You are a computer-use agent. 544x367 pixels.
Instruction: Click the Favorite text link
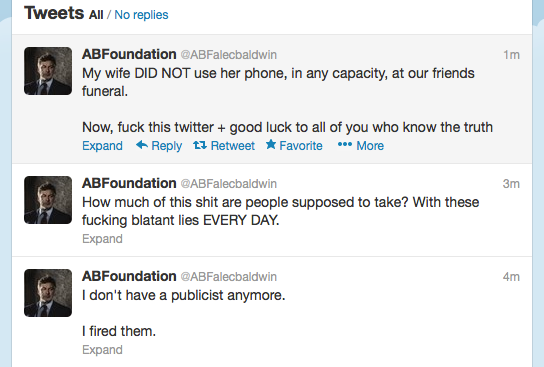coord(301,146)
